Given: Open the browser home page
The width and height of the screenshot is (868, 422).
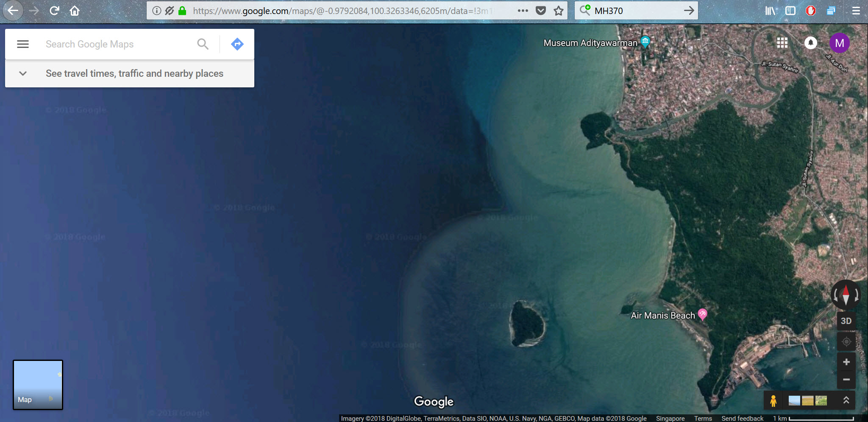Looking at the screenshot, I should [x=75, y=11].
